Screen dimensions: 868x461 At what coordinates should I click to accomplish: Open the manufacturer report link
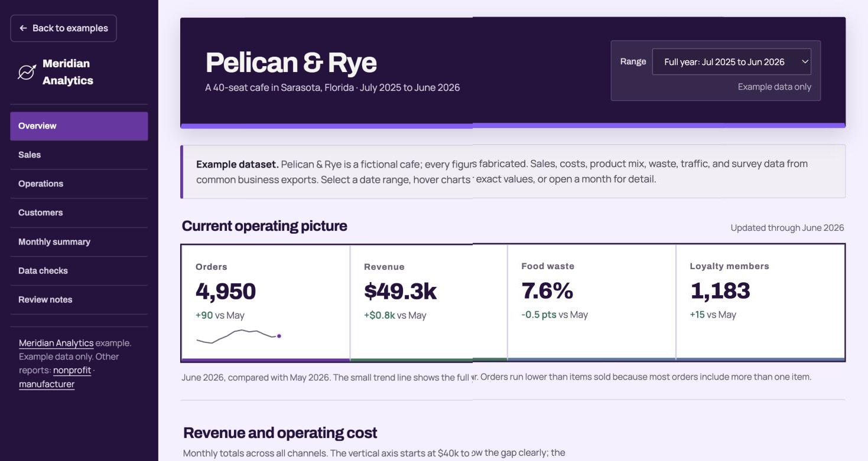coord(47,384)
